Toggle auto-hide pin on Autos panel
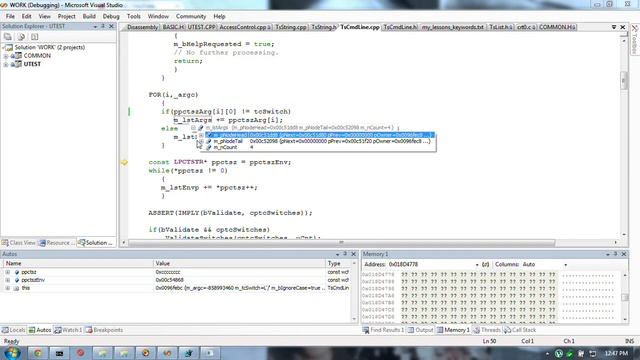 coord(345,254)
